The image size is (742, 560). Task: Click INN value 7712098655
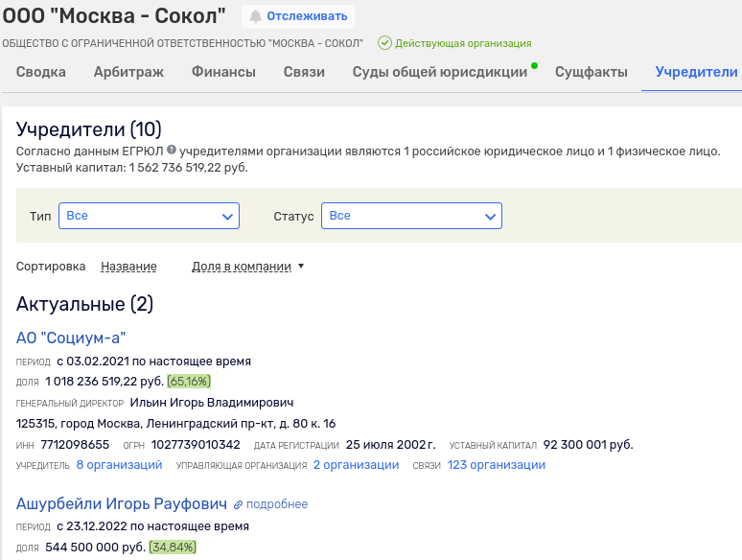click(75, 445)
